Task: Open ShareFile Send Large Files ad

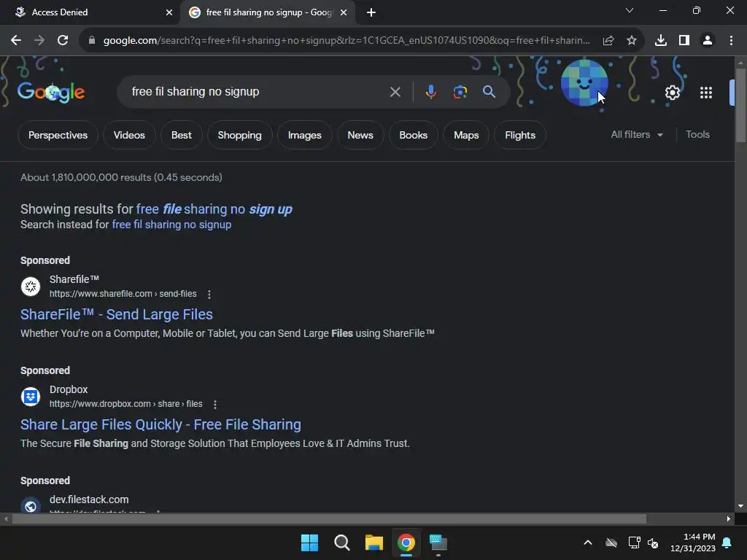Action: coord(116,314)
